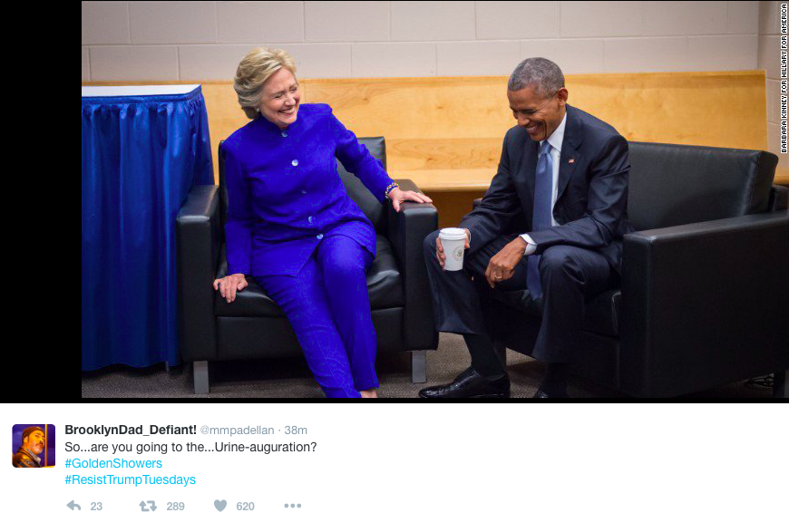Screen dimensions: 789x532
Task: Open the three-dot more options menu
Action: [x=292, y=506]
